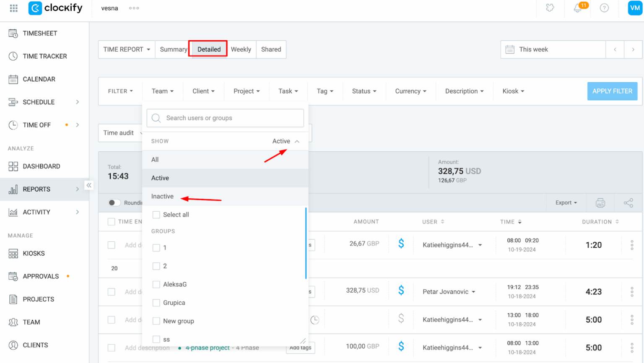Switch to the Weekly report tab

pyautogui.click(x=241, y=49)
